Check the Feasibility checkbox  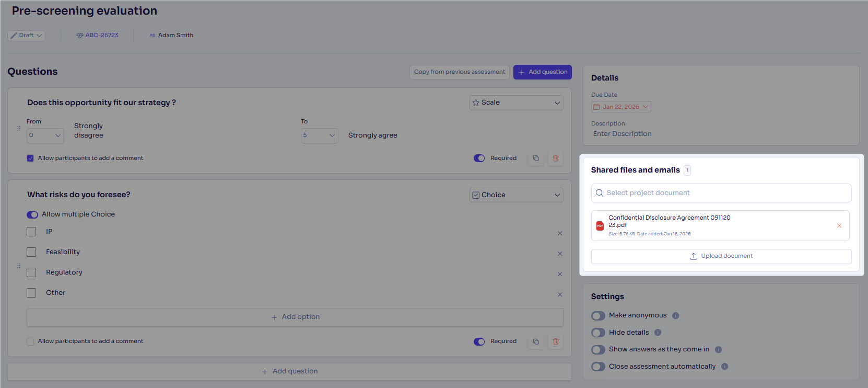tap(31, 252)
